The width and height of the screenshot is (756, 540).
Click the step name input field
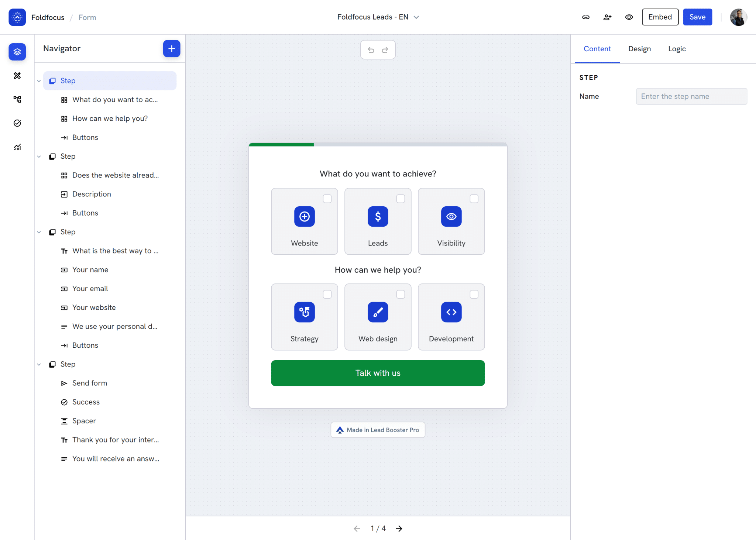click(691, 96)
